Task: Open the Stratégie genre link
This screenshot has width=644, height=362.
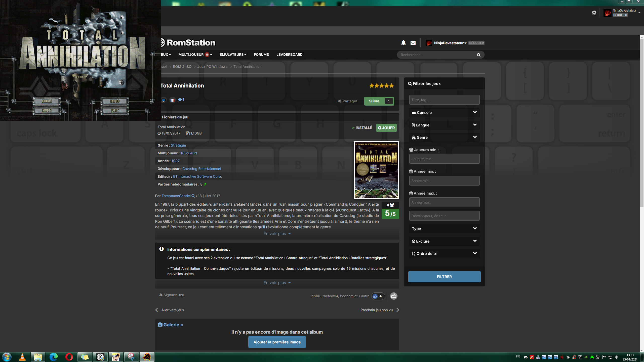Action: 178,145
